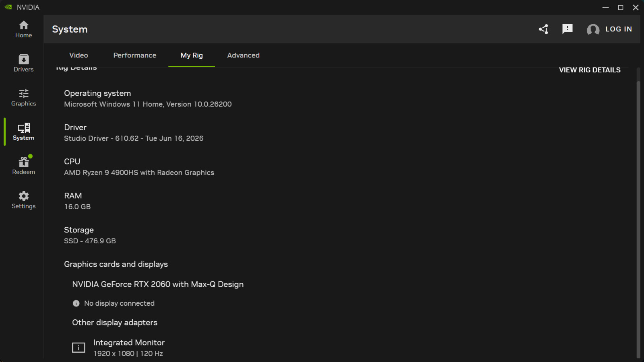The image size is (644, 362).
Task: Open Graphics settings in sidebar
Action: pos(23,98)
